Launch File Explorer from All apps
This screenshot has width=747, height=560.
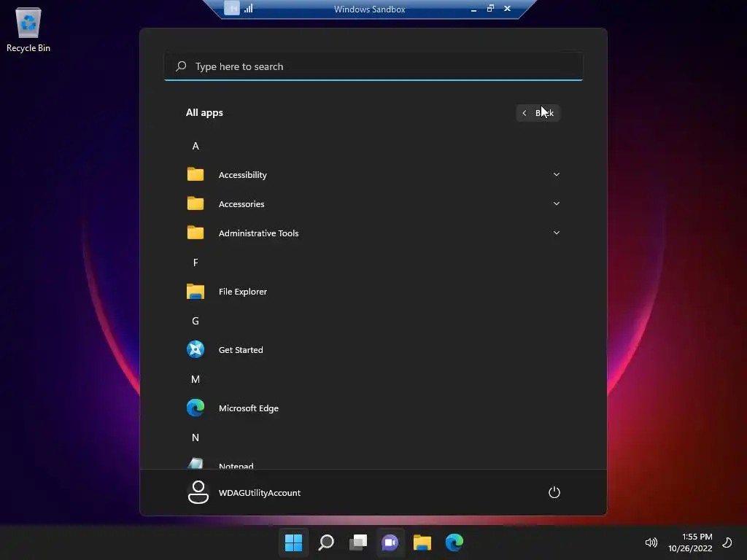pos(373,292)
